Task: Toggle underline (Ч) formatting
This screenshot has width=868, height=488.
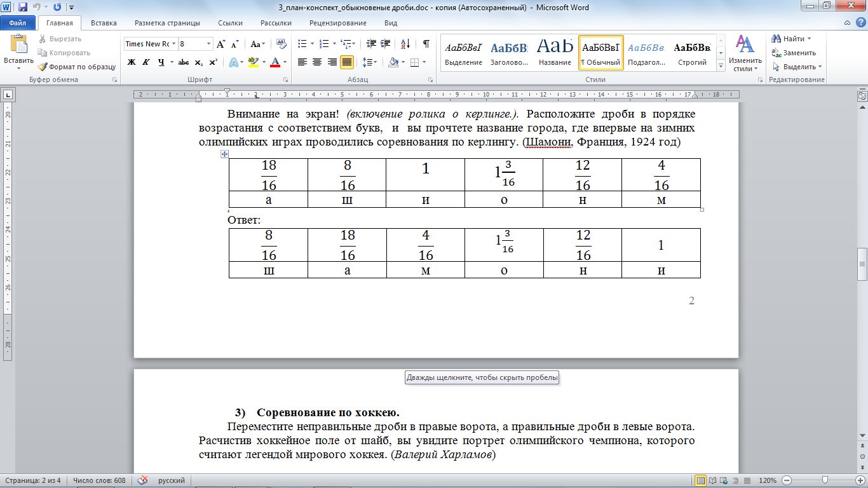Action: [x=161, y=62]
